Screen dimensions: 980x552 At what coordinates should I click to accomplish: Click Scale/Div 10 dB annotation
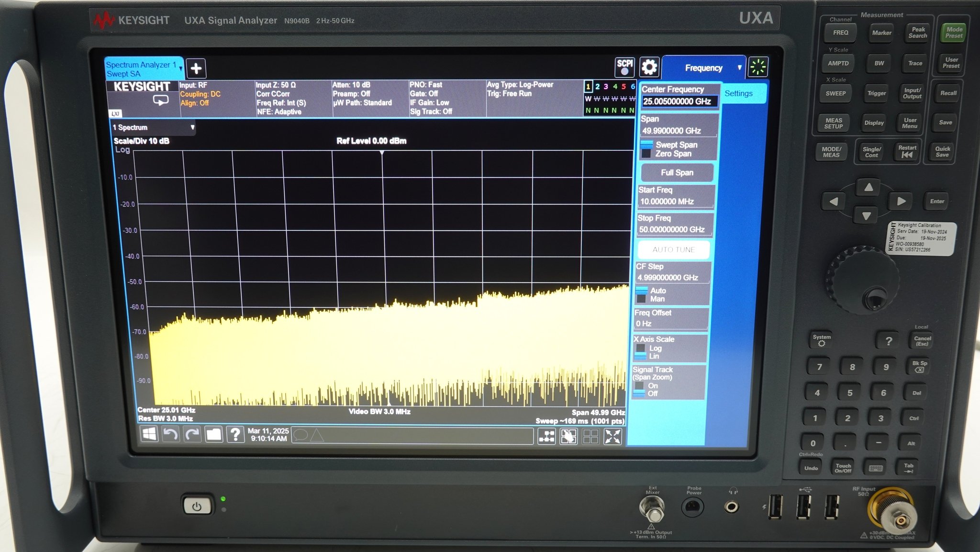(141, 141)
